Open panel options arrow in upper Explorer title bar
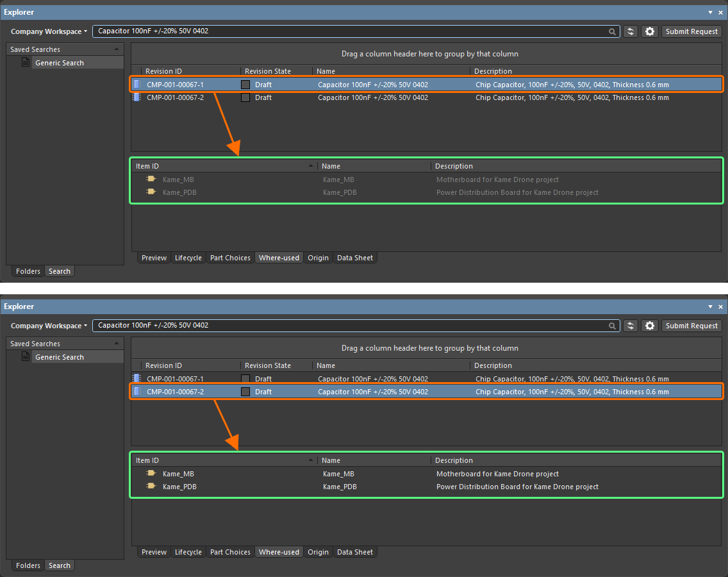Screen dimensions: 728x577 pos(710,12)
